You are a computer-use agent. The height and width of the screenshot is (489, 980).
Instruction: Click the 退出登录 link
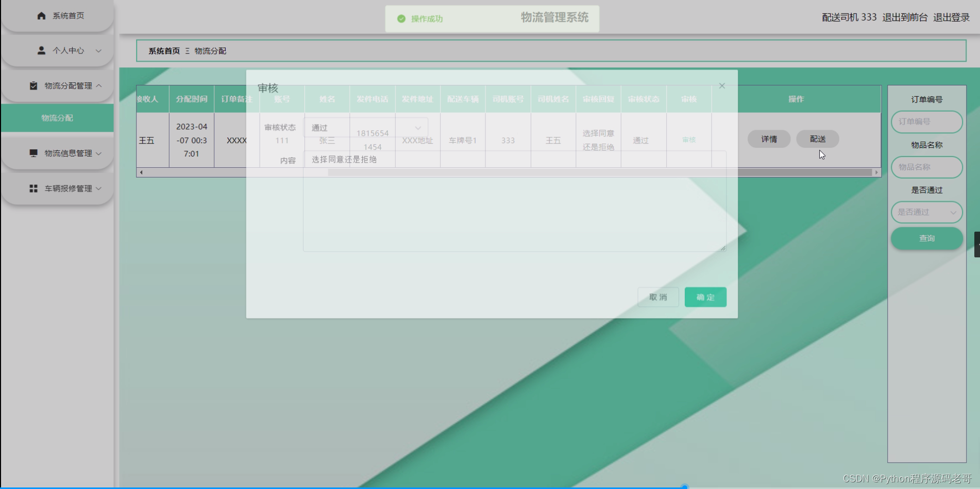point(951,18)
